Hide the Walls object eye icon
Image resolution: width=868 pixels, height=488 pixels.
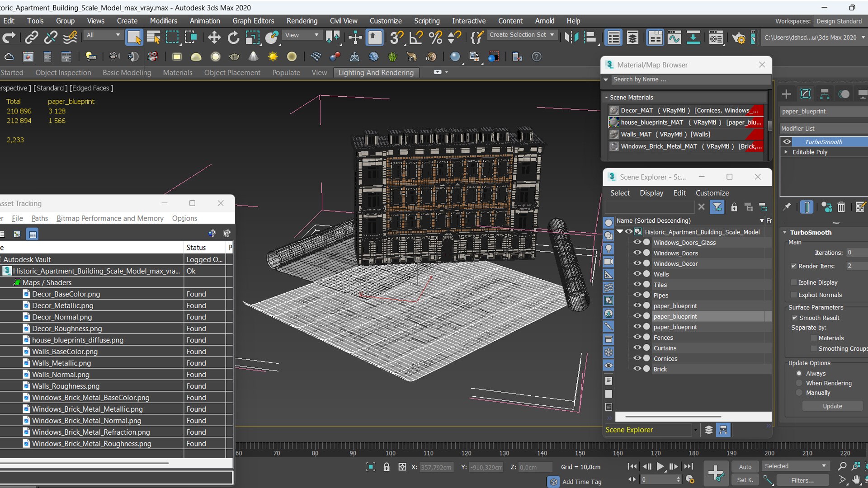tap(637, 274)
